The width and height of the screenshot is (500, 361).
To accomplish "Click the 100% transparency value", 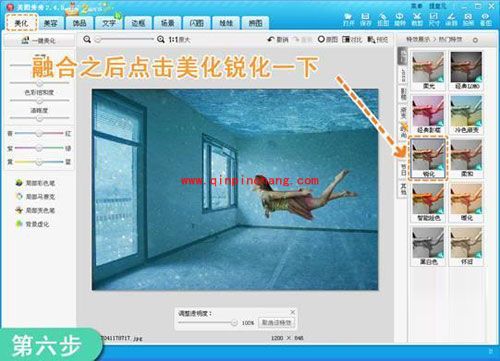I will coord(248,323).
